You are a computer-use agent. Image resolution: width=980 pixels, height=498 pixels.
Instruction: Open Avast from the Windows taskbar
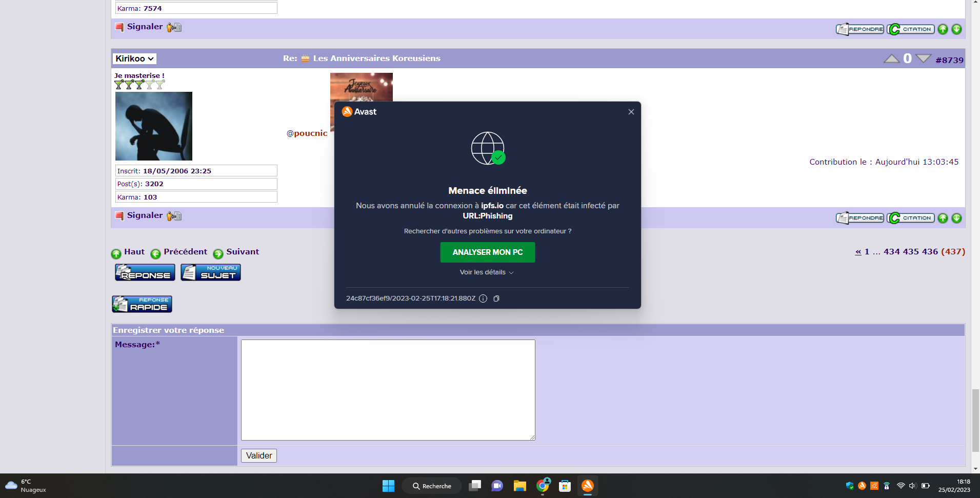(587, 486)
